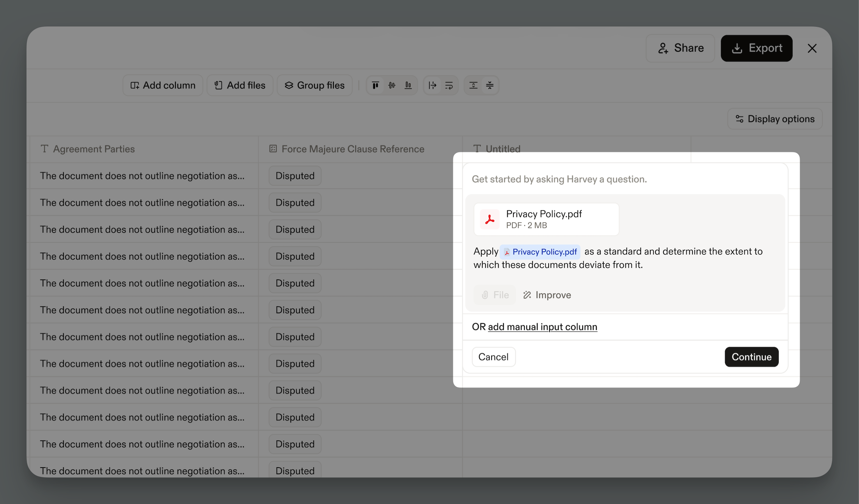Click the Improve prompt button
Screen dimensions: 859x504
[x=547, y=295]
